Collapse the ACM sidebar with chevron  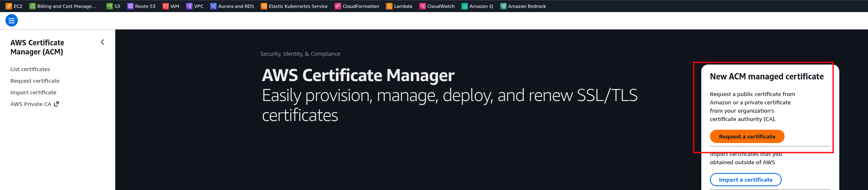coord(102,42)
